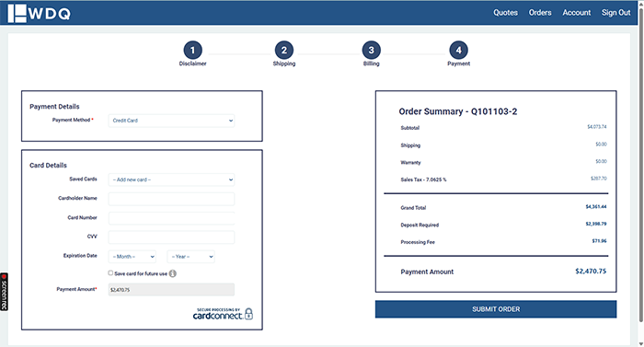Click the info icon beside Save card
This screenshot has height=347, width=644.
pos(173,273)
